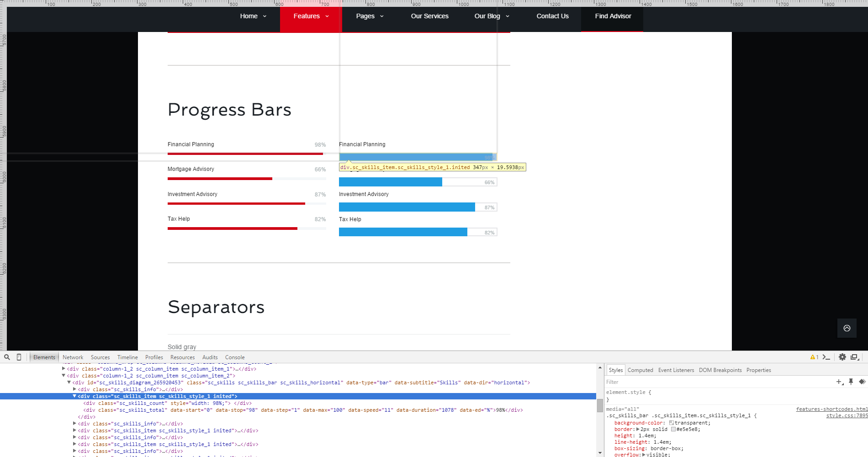Viewport: 868px width, 457px height.
Task: Open the Computed styles tab
Action: pyautogui.click(x=640, y=370)
